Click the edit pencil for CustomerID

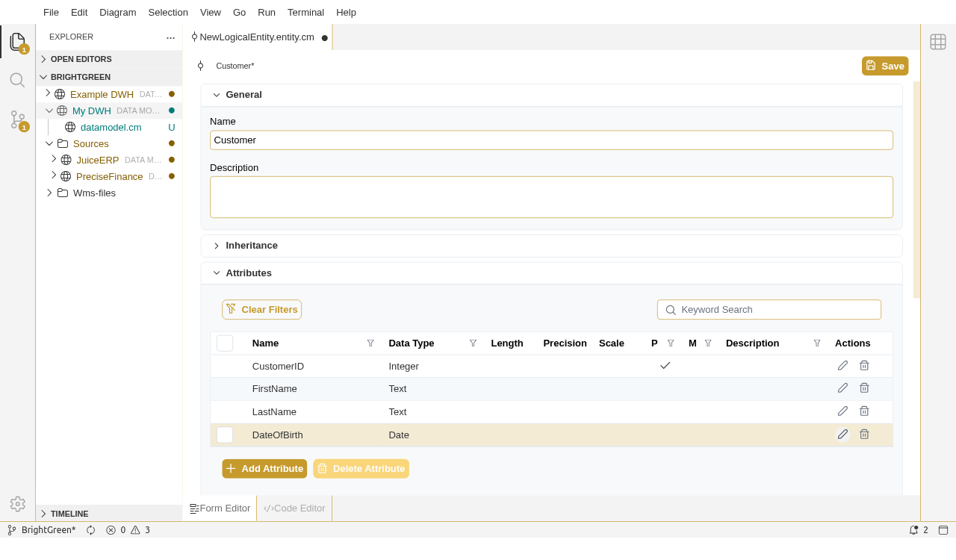[842, 366]
